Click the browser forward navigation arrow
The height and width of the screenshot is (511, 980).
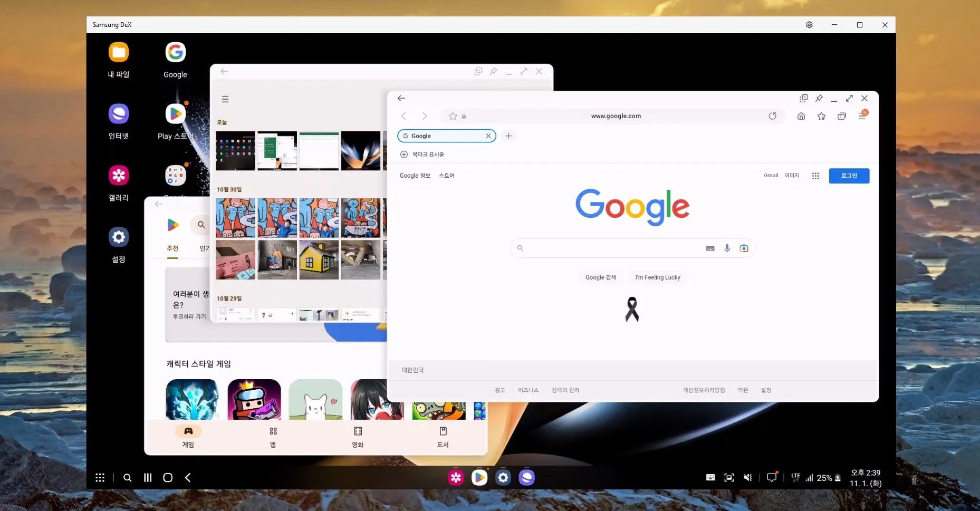pos(424,116)
